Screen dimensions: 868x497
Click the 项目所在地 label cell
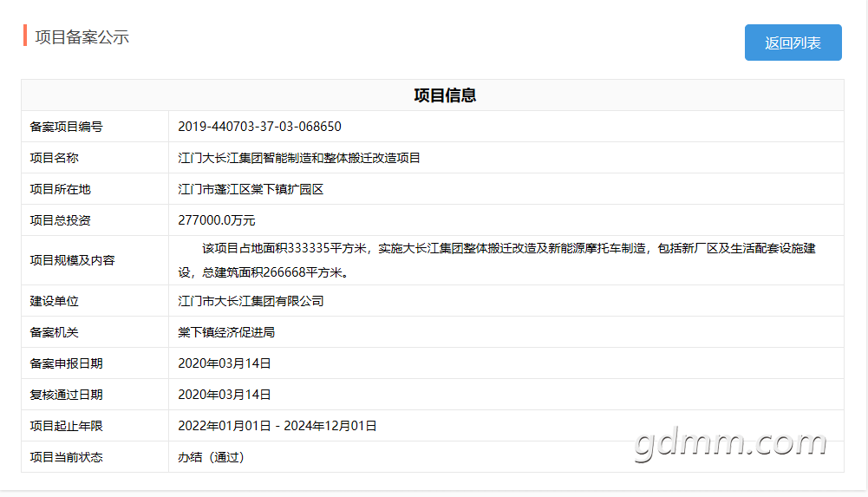tap(95, 189)
